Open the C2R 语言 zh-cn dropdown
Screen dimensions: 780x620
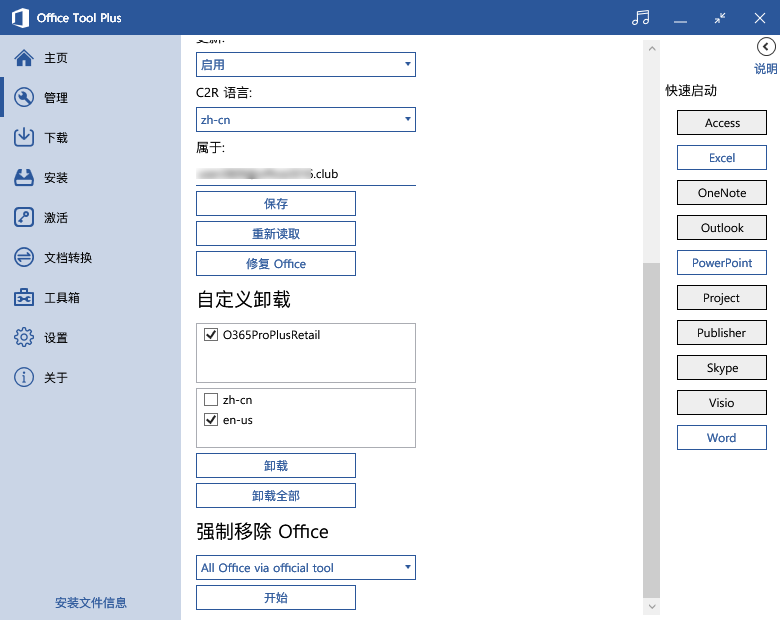point(306,119)
